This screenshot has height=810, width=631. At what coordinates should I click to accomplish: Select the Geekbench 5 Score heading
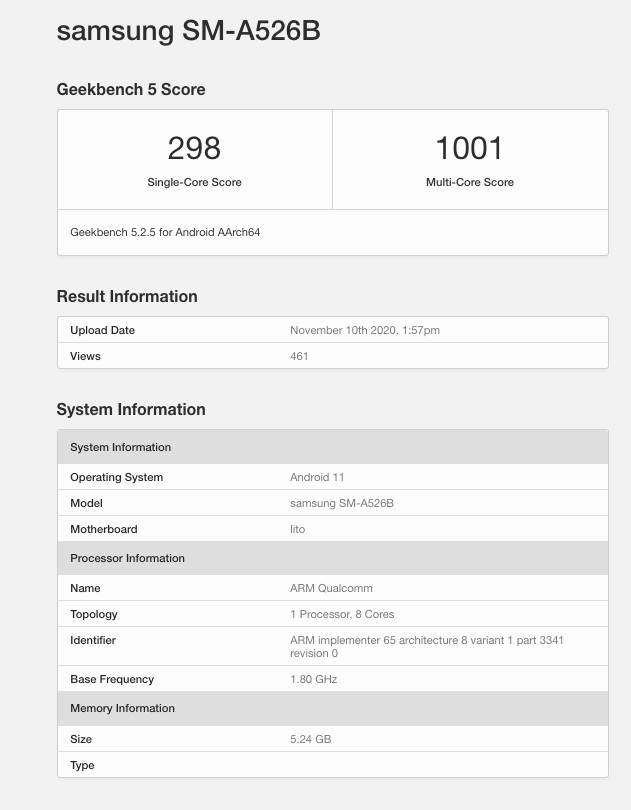coord(131,89)
